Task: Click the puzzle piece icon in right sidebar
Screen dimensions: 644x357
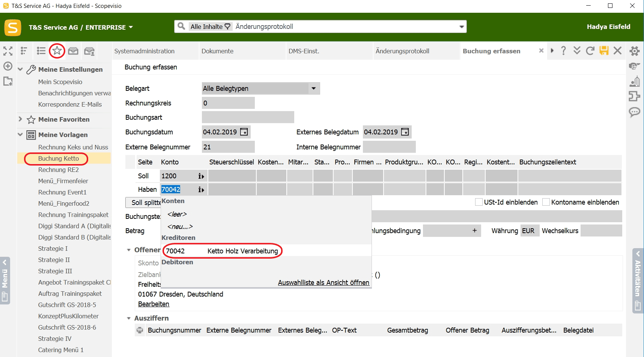Action: point(635,96)
